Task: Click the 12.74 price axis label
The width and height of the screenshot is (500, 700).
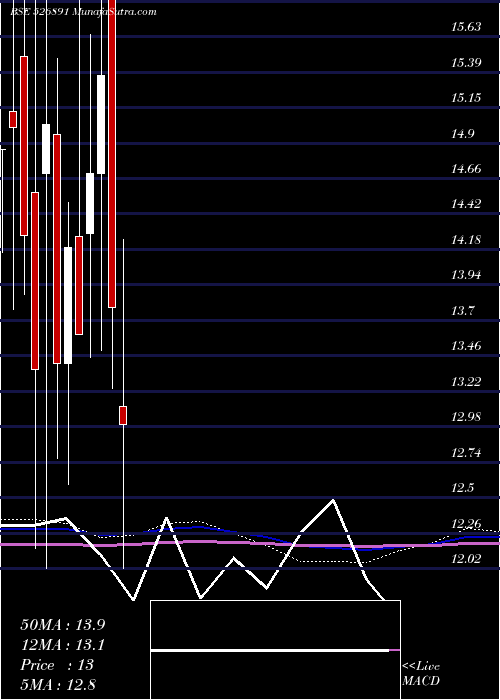Action: point(466,453)
